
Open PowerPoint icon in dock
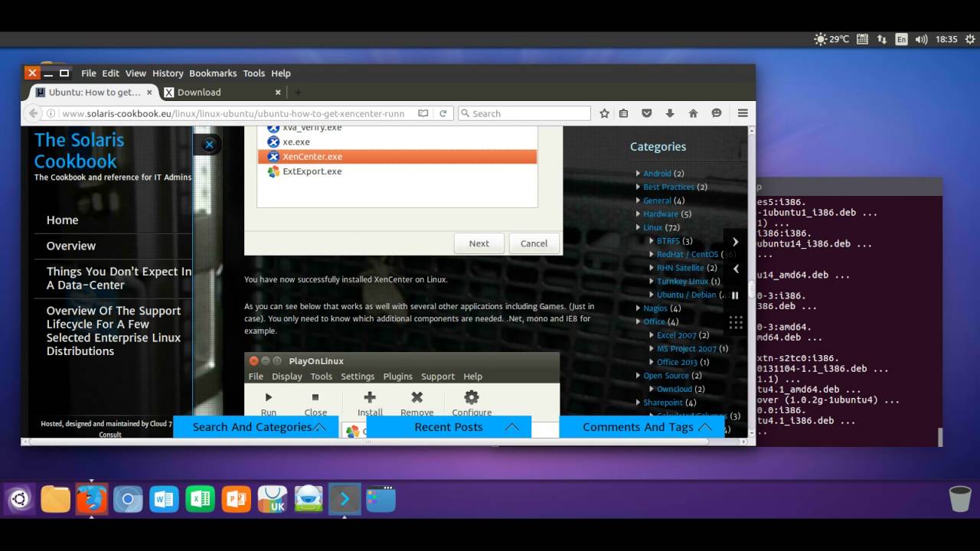236,500
